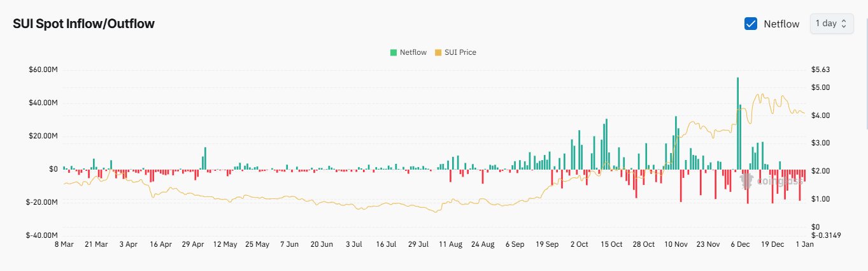Select the 8 Mar x-axis date label
Viewport: 868px width, 271px height.
tap(64, 244)
